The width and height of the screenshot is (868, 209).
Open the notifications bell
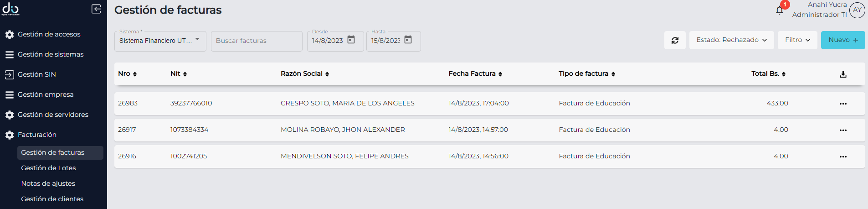780,10
